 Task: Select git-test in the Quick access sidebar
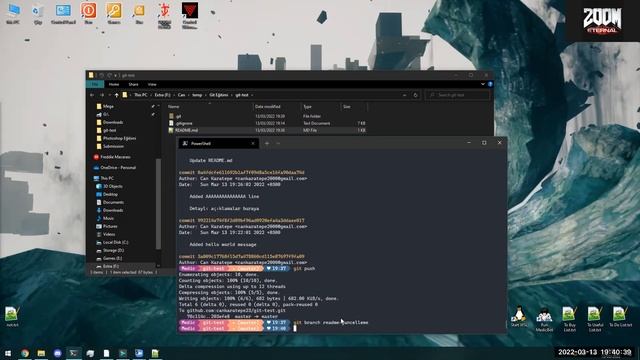click(x=109, y=130)
